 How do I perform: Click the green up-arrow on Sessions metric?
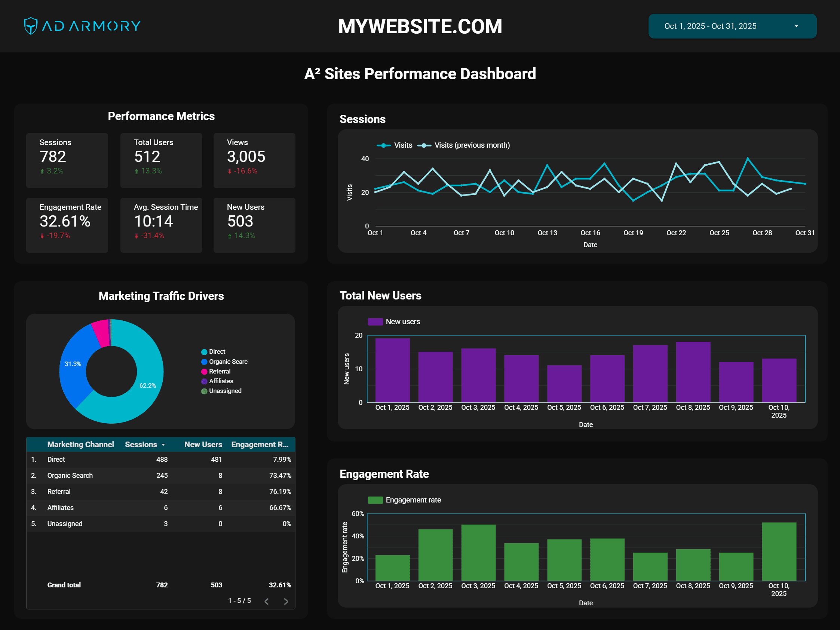tap(42, 171)
